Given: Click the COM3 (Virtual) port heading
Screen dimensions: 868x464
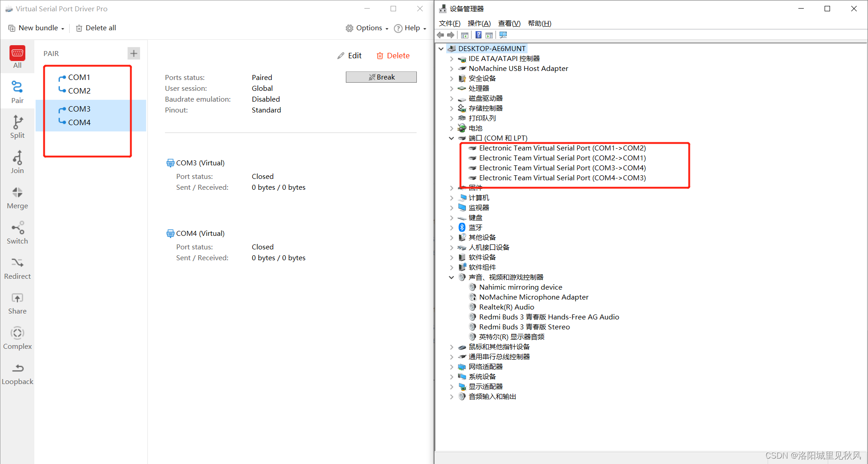Looking at the screenshot, I should [200, 163].
